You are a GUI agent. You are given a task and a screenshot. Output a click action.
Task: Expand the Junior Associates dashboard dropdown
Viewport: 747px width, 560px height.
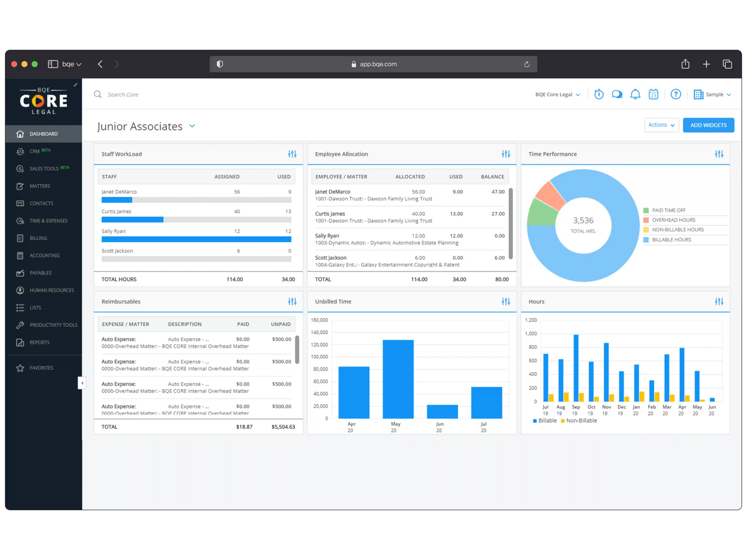(x=192, y=126)
